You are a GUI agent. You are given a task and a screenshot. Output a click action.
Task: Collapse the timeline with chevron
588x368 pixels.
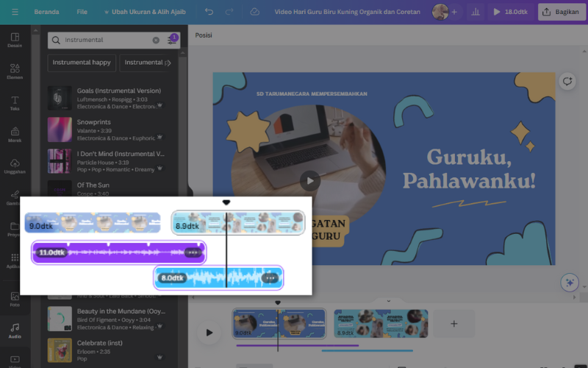pyautogui.click(x=389, y=301)
